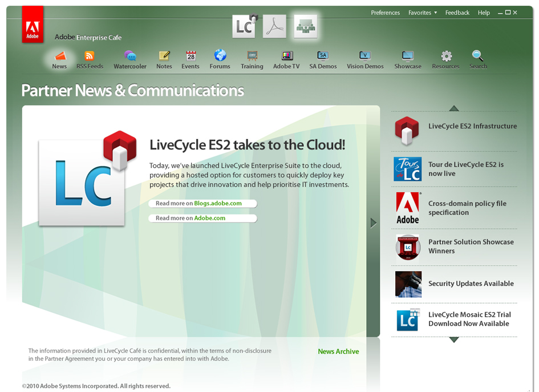Open the Events calendar icon
Viewport: 539px width, 392px height.
click(x=191, y=56)
